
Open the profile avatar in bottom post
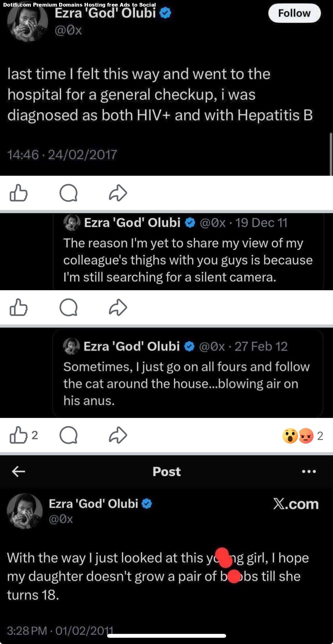pos(25,511)
